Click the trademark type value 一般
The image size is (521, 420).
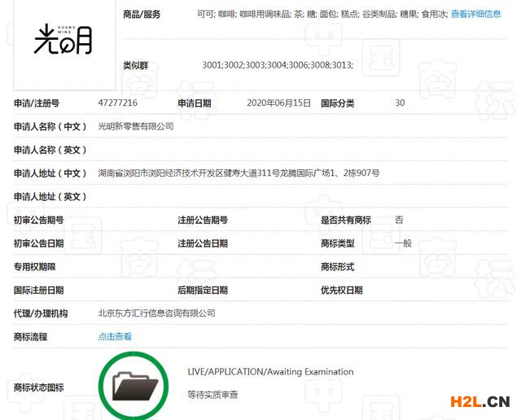(404, 243)
